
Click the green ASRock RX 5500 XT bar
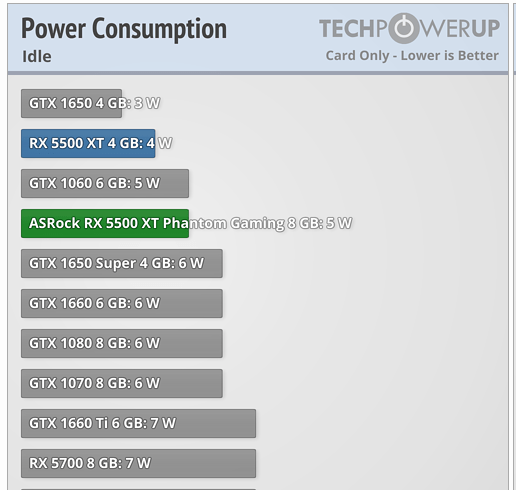click(105, 223)
